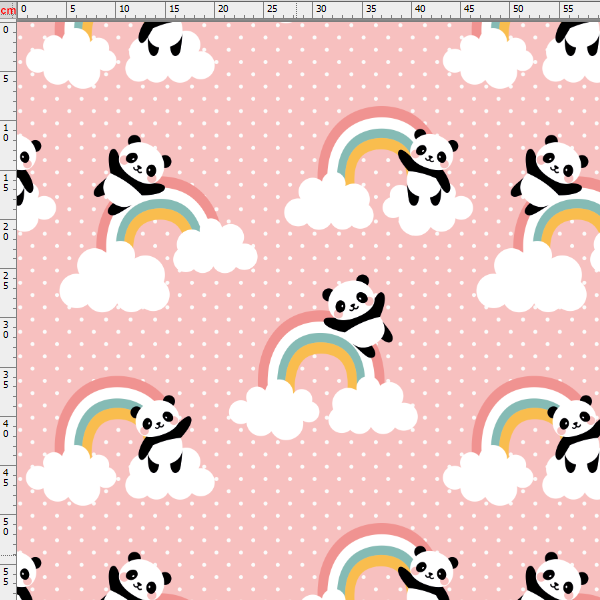600x600 pixels.
Task: Click the 10 mark on horizontal ruler
Action: point(124,9)
